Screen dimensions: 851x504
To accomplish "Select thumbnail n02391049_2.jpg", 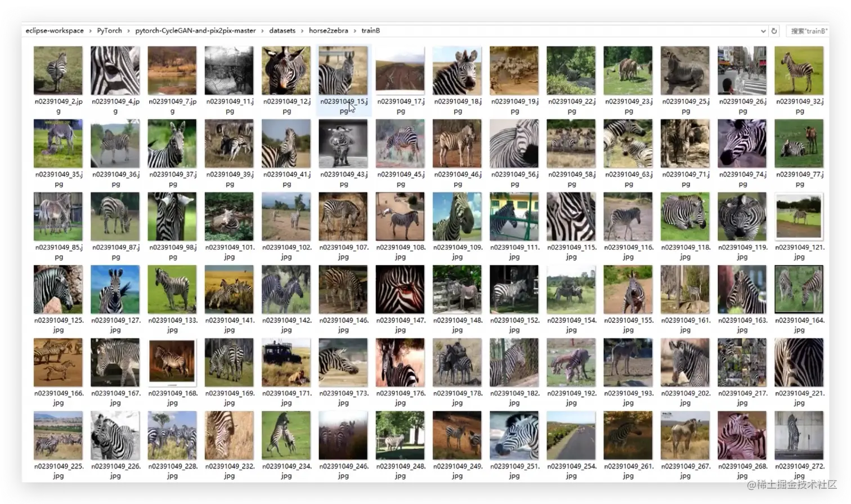I will tap(58, 70).
